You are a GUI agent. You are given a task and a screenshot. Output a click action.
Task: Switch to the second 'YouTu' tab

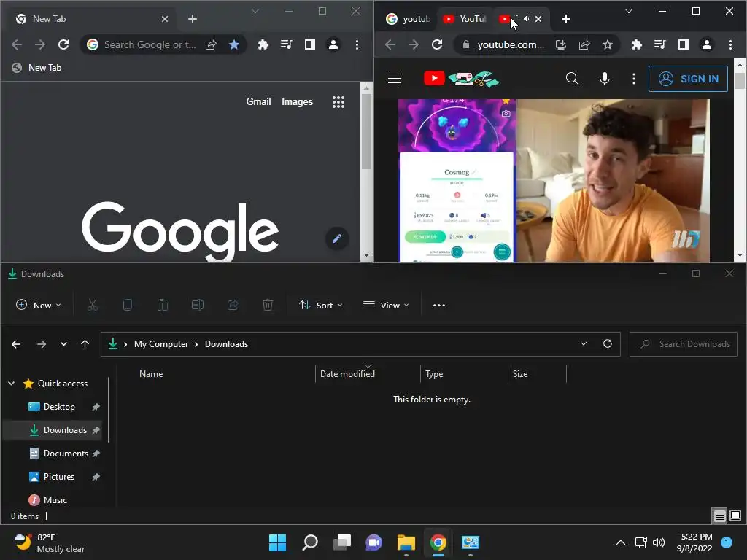(465, 19)
